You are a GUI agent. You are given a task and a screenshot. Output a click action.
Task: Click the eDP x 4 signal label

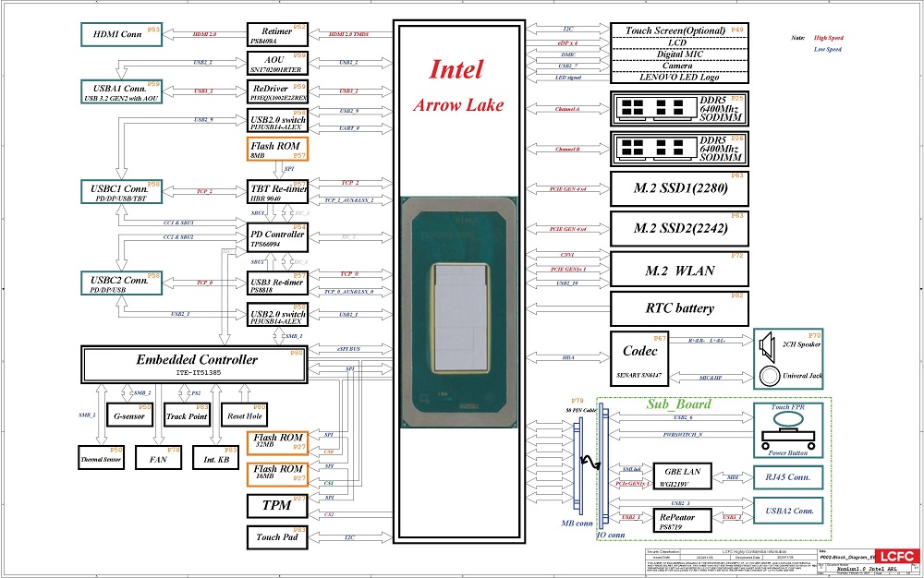[x=568, y=43]
